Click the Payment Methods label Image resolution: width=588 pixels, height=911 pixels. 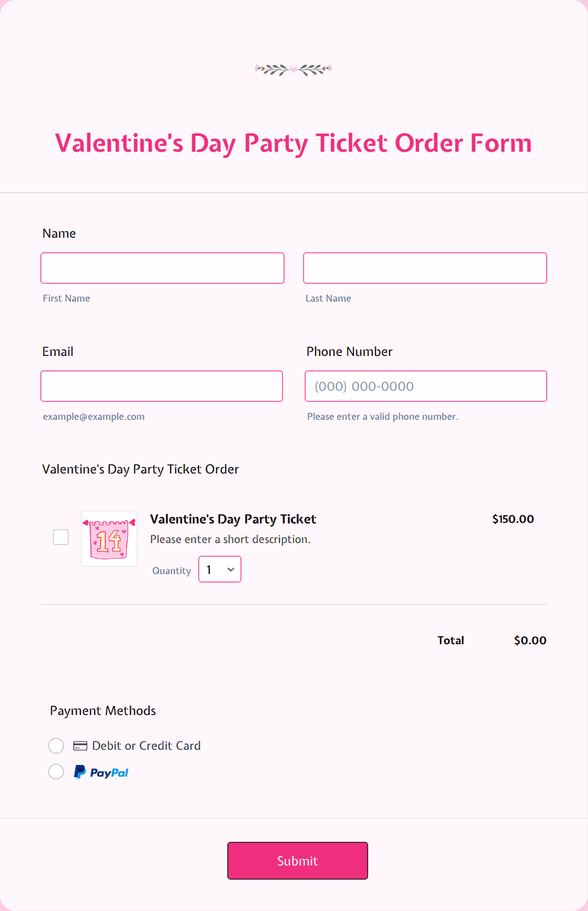[x=103, y=711]
